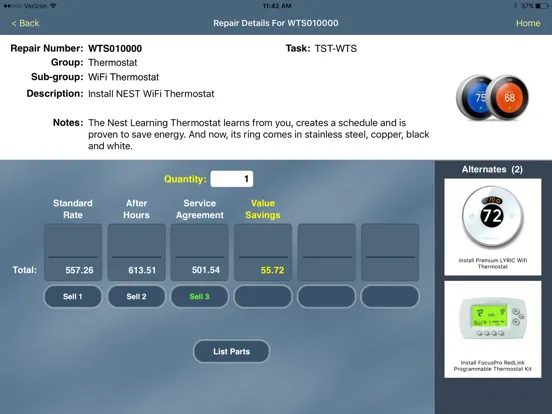Open the Install Premium LYRIC Wifi Thermostat alternate
Image resolution: width=552 pixels, height=414 pixels.
[493, 227]
